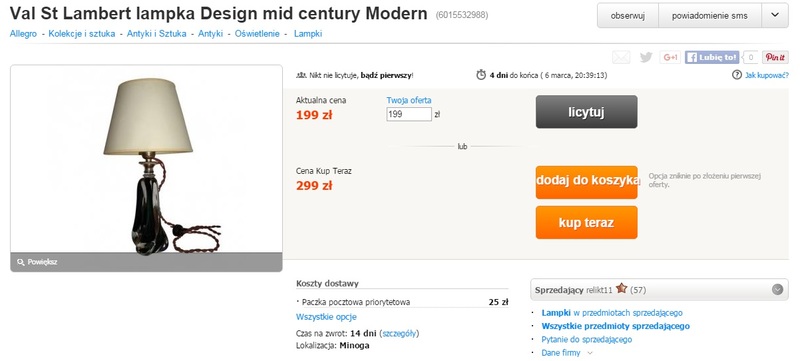The image size is (800, 361).
Task: Click the seller's star rating icon
Action: (x=621, y=289)
